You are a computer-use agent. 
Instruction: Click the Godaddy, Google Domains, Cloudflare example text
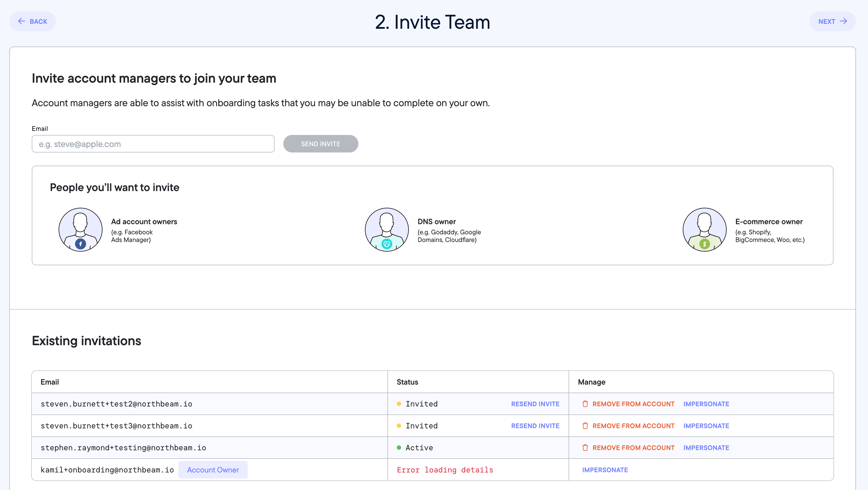coord(449,236)
